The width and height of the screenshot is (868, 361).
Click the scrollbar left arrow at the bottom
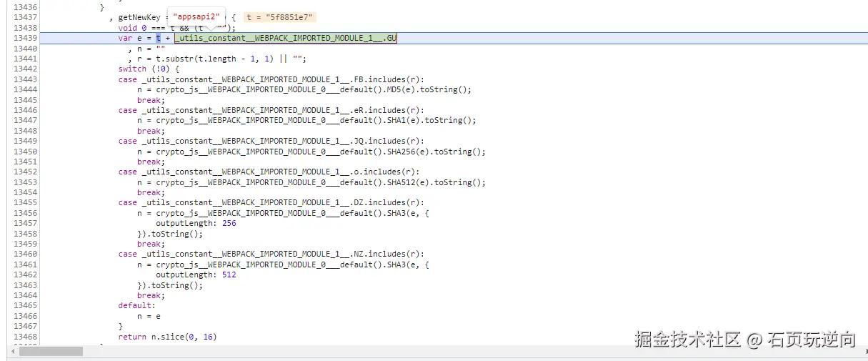point(12,351)
